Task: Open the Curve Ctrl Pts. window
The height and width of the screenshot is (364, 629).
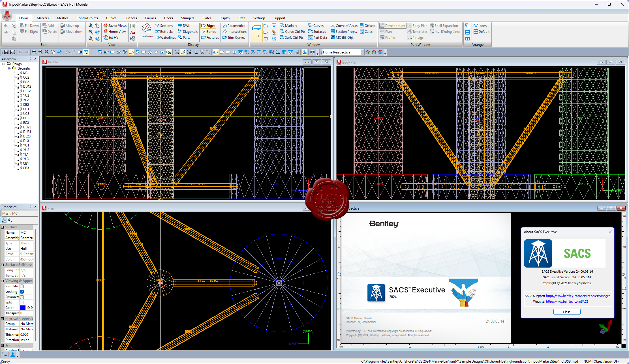Action: 293,31
